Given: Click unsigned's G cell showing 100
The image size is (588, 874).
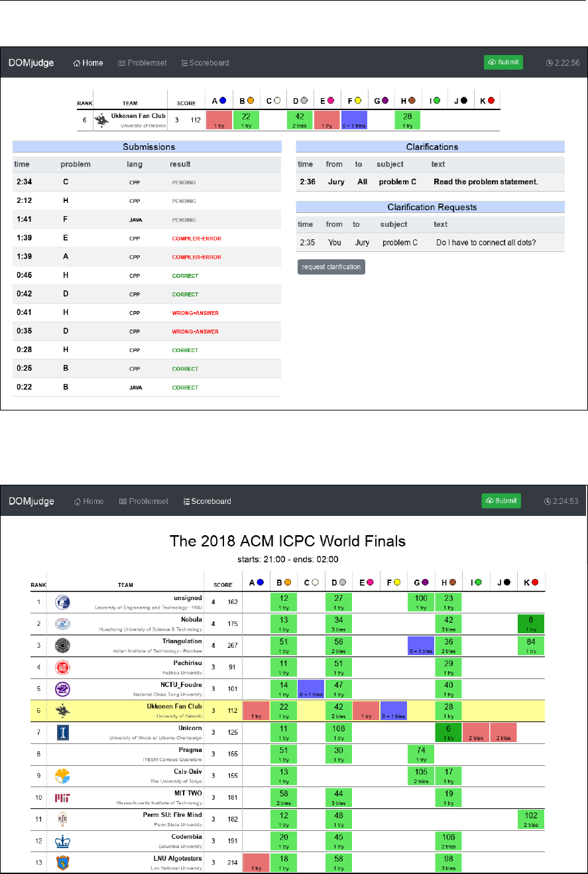Looking at the screenshot, I should click(421, 602).
